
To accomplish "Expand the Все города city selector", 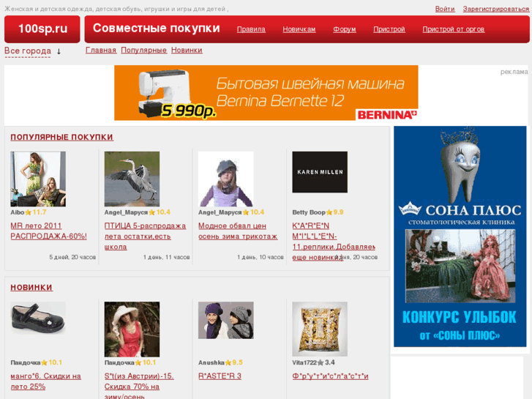I will [28, 51].
